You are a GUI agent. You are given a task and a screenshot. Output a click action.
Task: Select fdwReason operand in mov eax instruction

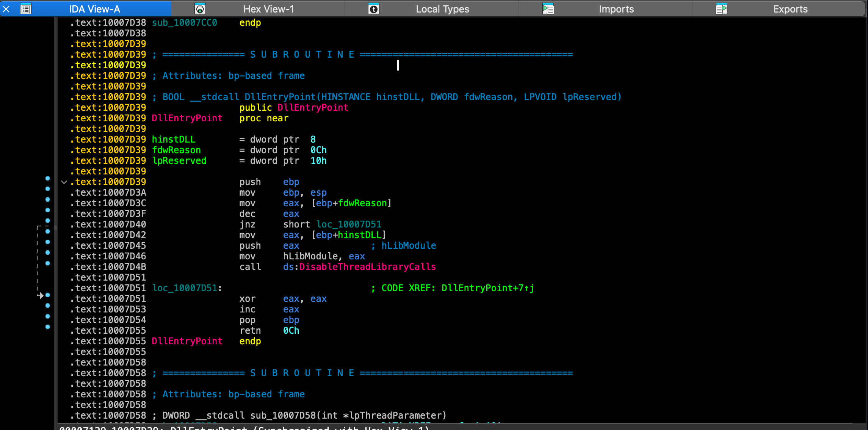pyautogui.click(x=362, y=203)
